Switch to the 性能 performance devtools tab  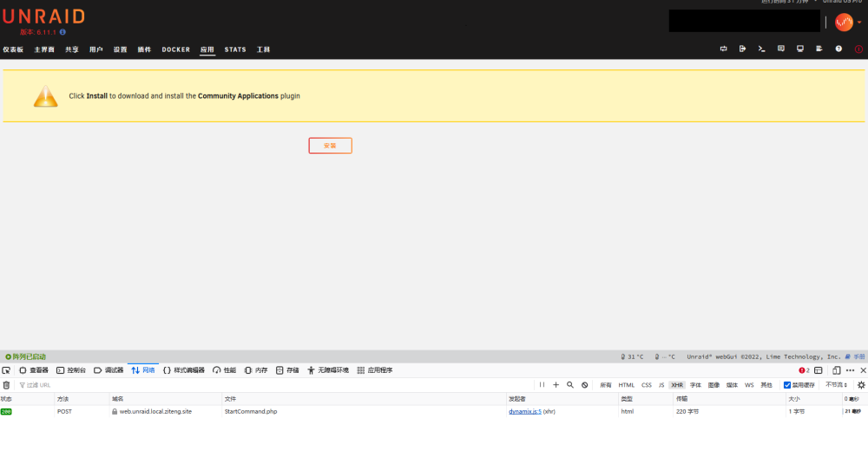(224, 370)
